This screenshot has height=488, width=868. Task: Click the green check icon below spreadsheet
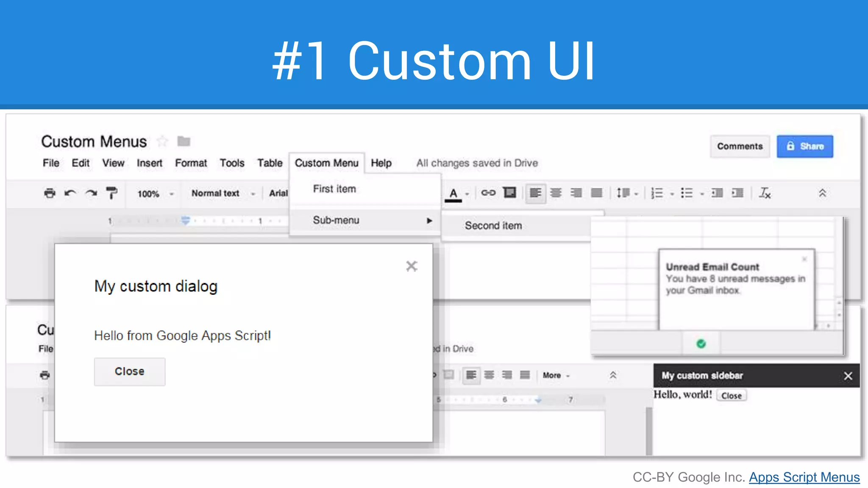pos(701,344)
